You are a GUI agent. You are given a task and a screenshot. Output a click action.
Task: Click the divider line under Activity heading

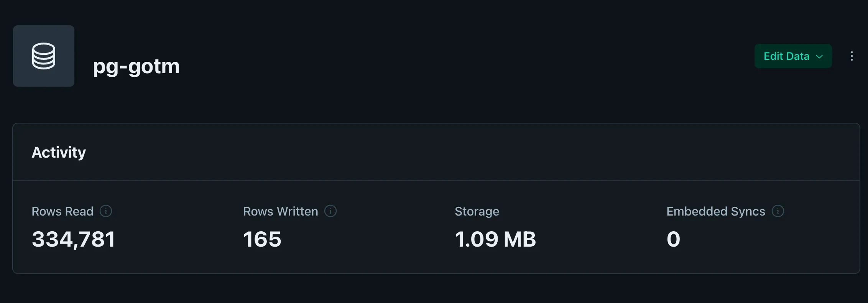pyautogui.click(x=436, y=181)
